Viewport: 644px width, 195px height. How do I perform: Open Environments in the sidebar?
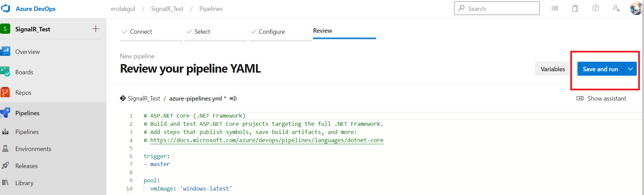(x=33, y=149)
